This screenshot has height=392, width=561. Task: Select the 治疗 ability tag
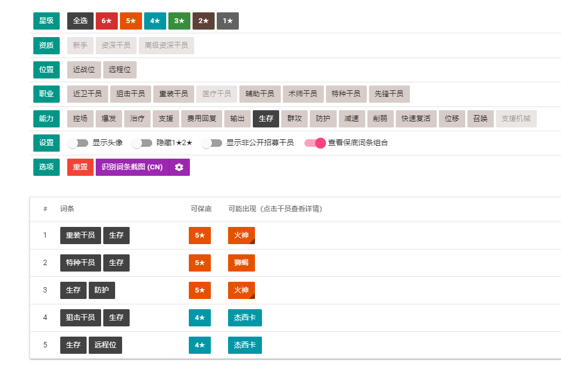(x=137, y=118)
